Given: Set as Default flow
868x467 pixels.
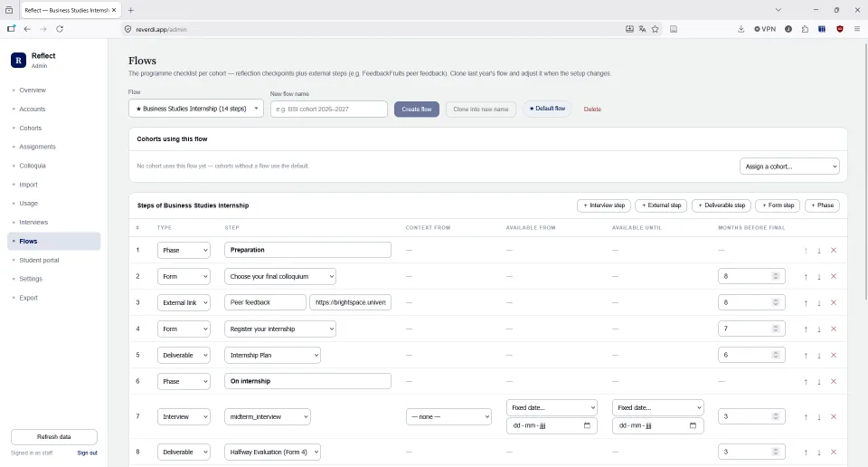Looking at the screenshot, I should 547,109.
